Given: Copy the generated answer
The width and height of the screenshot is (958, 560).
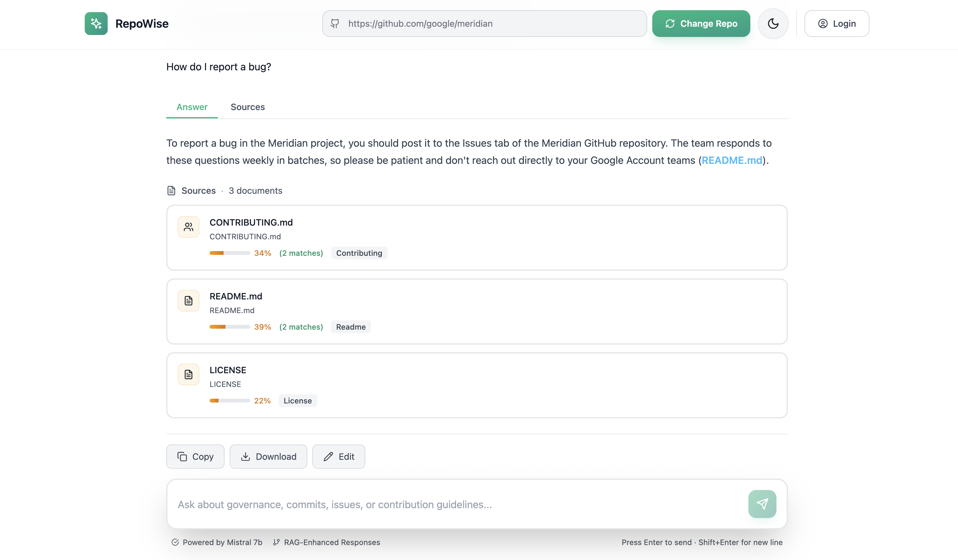Looking at the screenshot, I should (195, 456).
